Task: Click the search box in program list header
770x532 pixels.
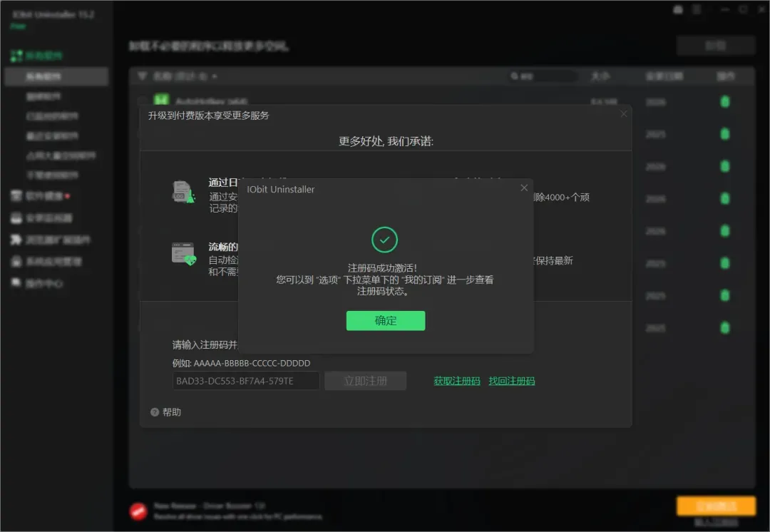Action: click(543, 76)
